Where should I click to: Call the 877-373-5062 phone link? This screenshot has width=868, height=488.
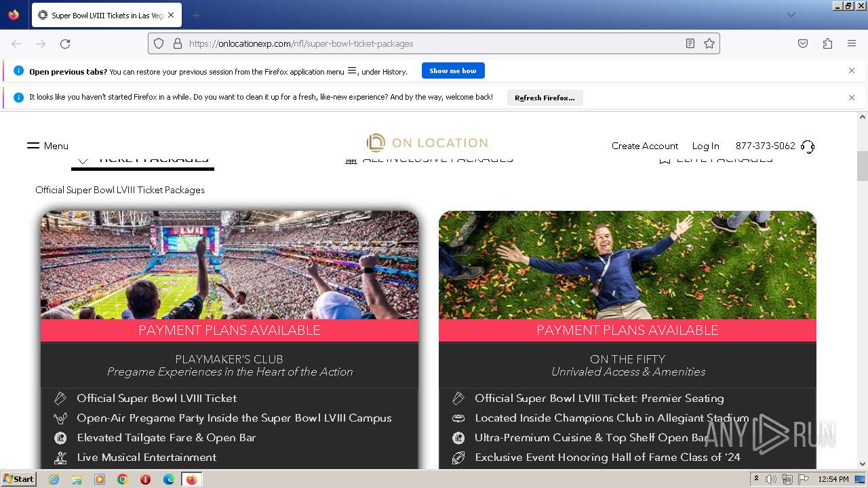click(x=766, y=146)
